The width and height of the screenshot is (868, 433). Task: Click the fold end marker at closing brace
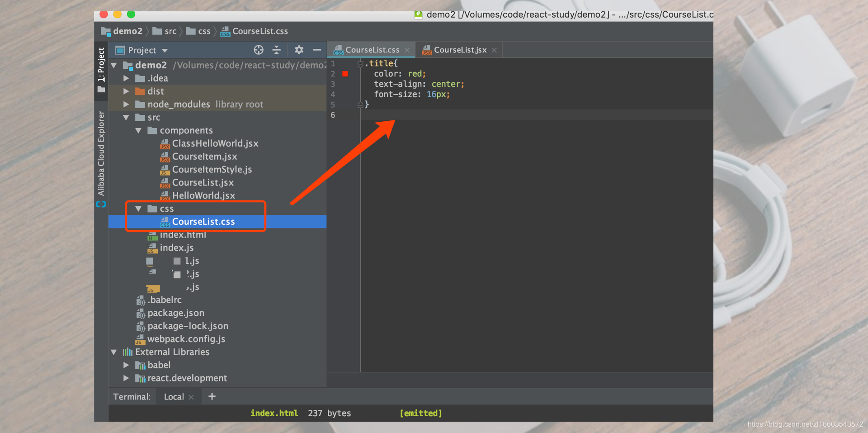point(360,105)
